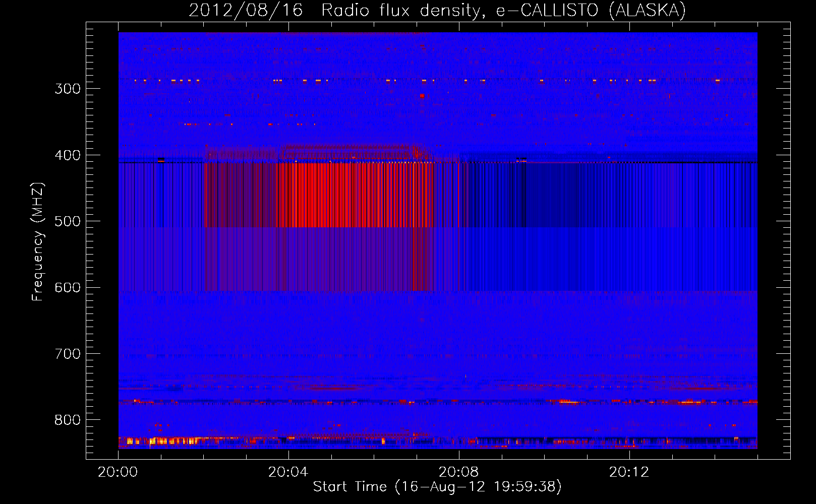Screen dimensions: 816x504
Task: Select the '800' frequency axis label
Action: [x=68, y=420]
